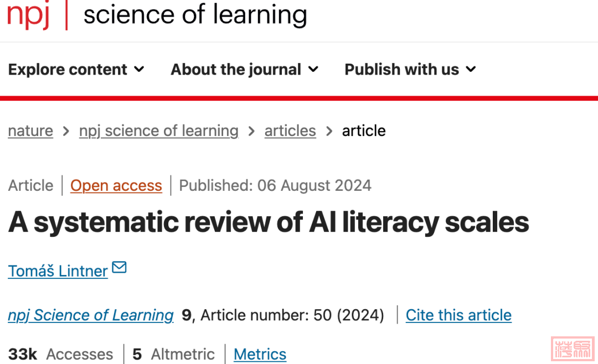Screen dimensions: 598x364
Task: Click the chevron next to Explore content
Action: [139, 69]
